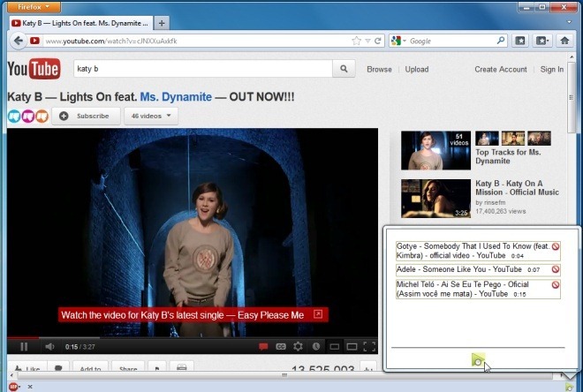Mute the video with the speaker icon
The width and height of the screenshot is (583, 392).
coord(49,347)
